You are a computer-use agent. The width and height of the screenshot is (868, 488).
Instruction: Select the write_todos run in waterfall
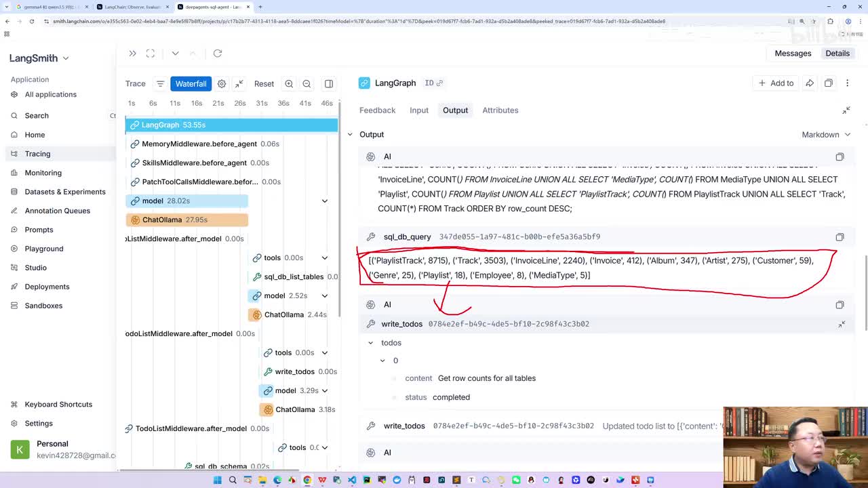pos(301,371)
